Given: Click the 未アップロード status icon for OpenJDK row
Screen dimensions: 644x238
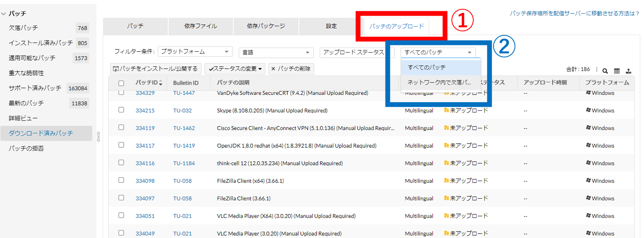Looking at the screenshot, I should point(446,145).
